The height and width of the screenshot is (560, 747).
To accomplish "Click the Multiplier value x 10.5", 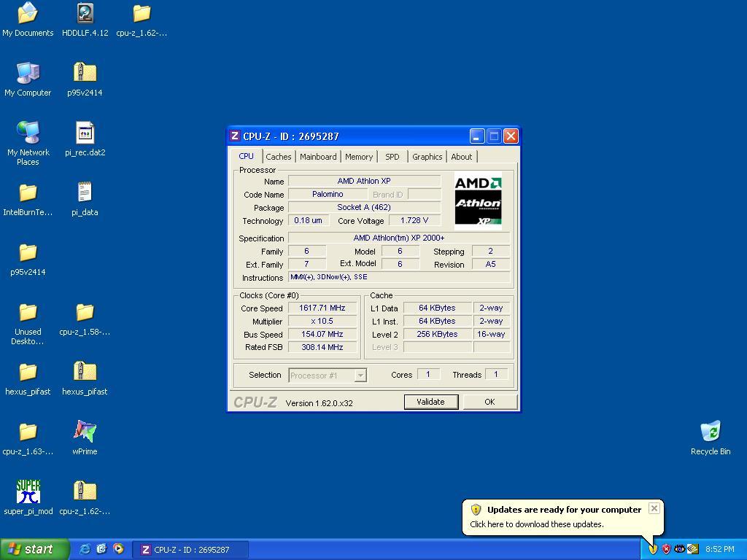I will click(x=322, y=321).
